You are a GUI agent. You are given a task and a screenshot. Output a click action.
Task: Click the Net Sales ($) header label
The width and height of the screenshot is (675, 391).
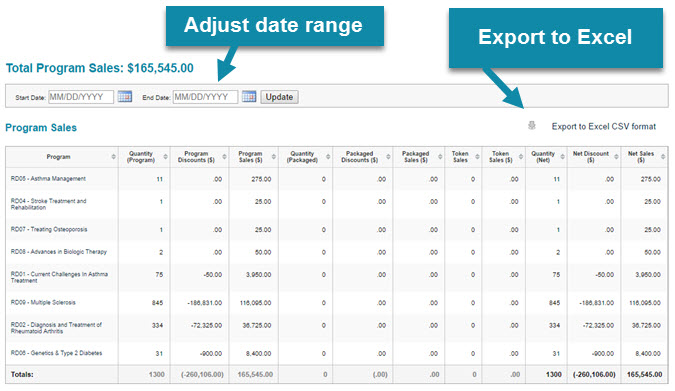click(641, 157)
